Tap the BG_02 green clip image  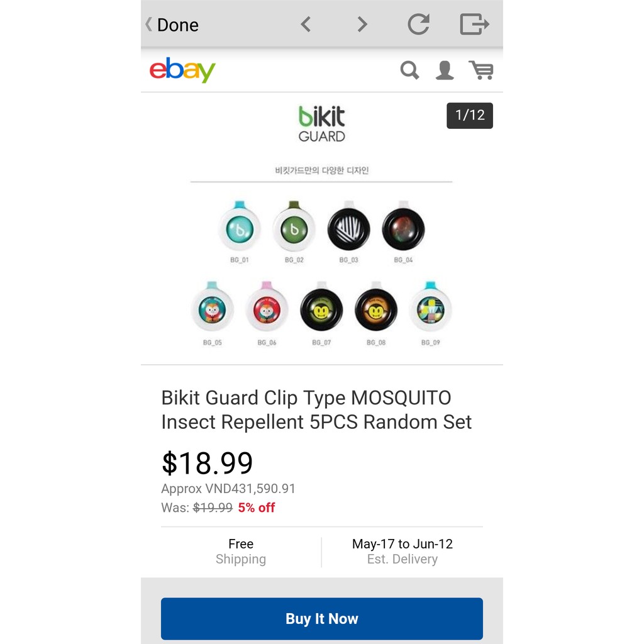[x=294, y=226]
